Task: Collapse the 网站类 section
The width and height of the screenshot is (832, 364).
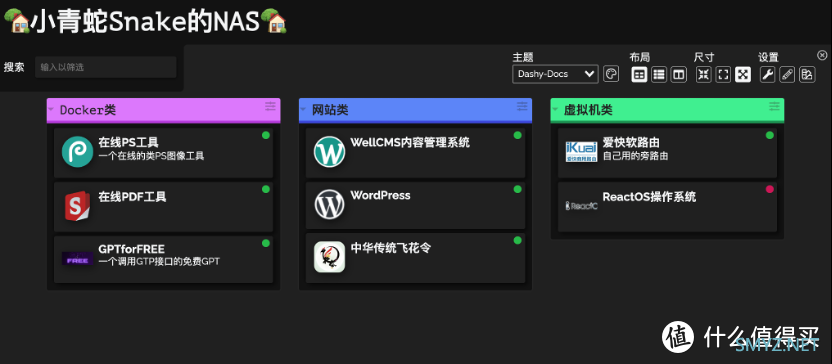Action: [x=303, y=110]
